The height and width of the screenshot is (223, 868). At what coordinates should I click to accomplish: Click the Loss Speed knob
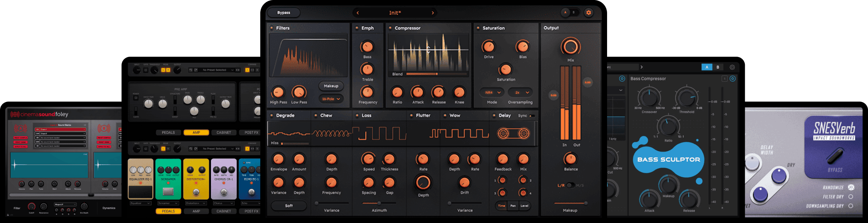(368, 159)
